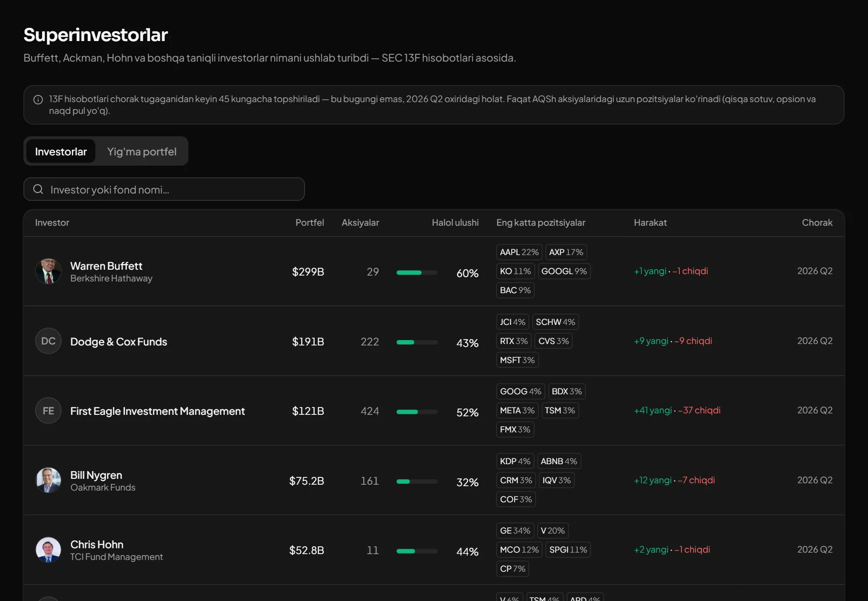Click the Eng katta pozitsiyalar column header
The height and width of the screenshot is (601, 868).
coord(541,223)
